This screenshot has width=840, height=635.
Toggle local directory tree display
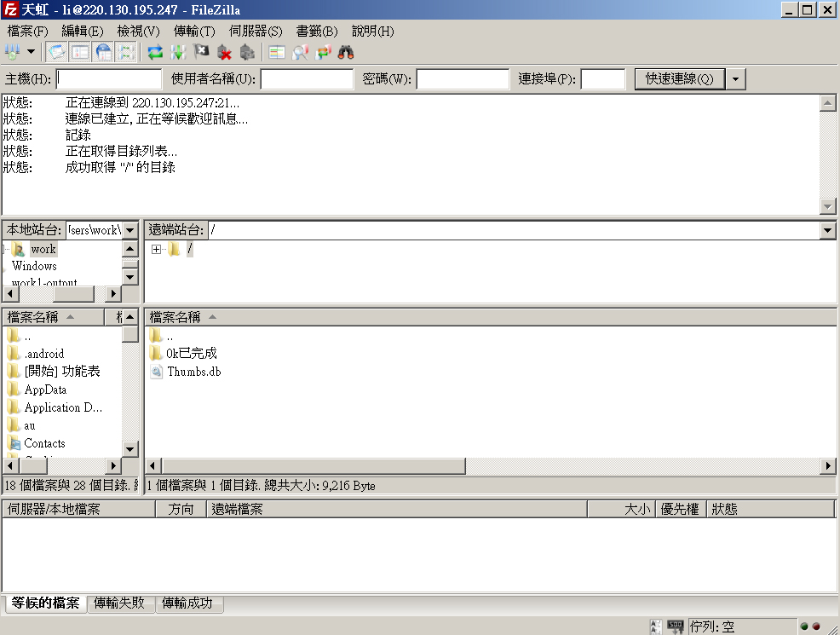point(80,53)
